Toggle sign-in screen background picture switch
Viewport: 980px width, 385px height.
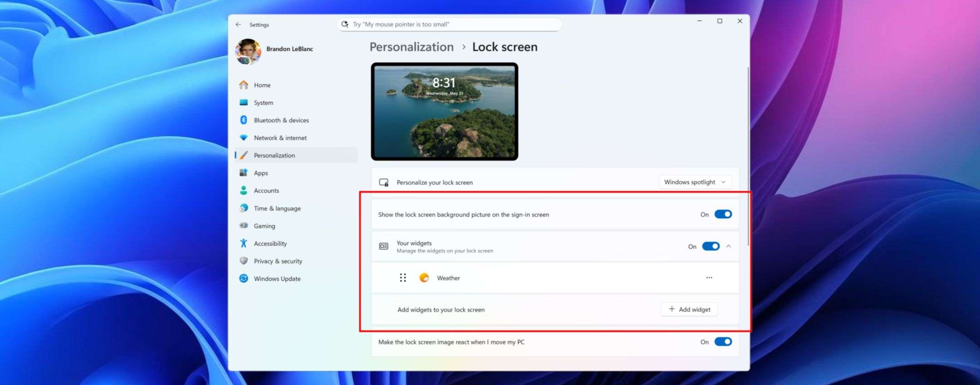point(723,214)
